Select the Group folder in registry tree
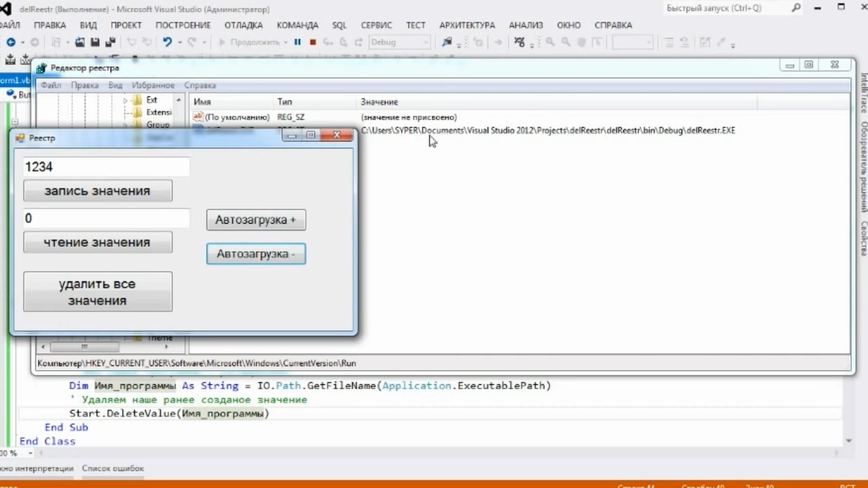Screen dimensions: 868x488 coord(158,125)
